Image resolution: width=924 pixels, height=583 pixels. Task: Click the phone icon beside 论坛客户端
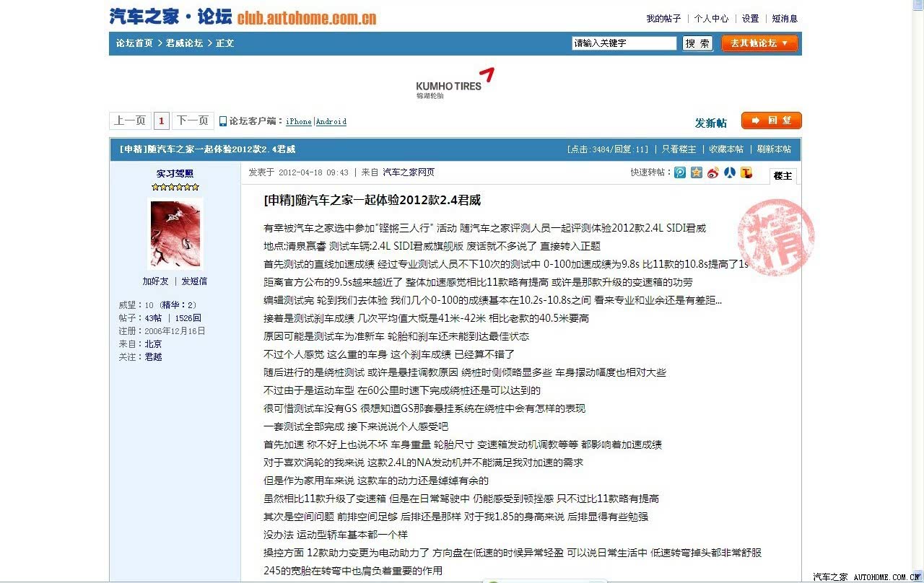coord(223,121)
